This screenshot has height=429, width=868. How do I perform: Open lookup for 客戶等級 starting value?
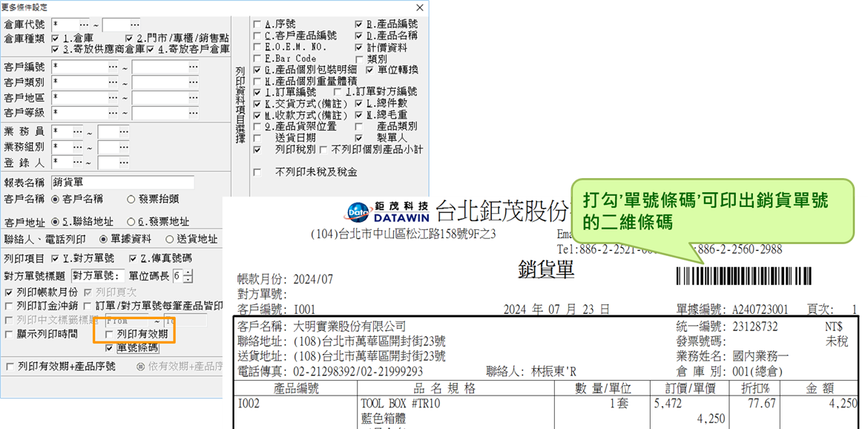(113, 113)
